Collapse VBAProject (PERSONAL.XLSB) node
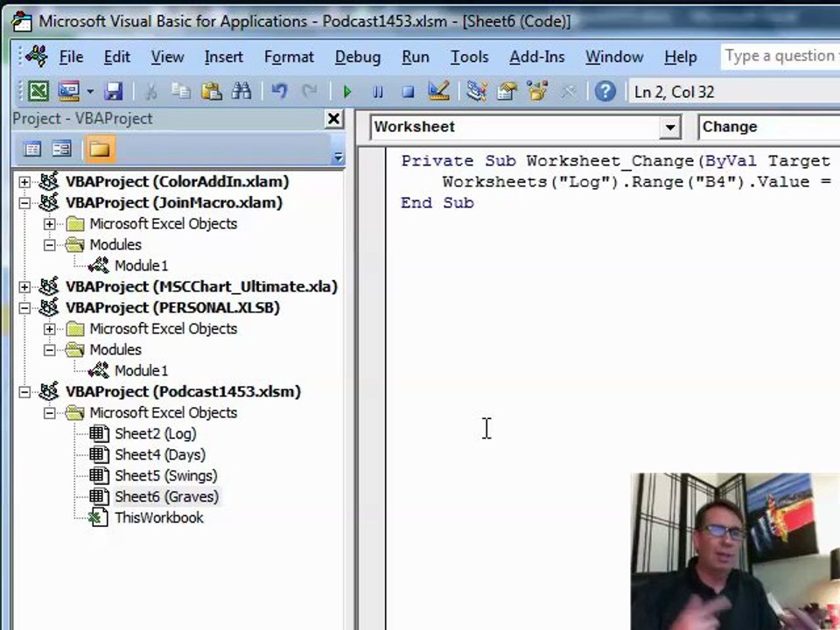The height and width of the screenshot is (630, 840). click(24, 308)
